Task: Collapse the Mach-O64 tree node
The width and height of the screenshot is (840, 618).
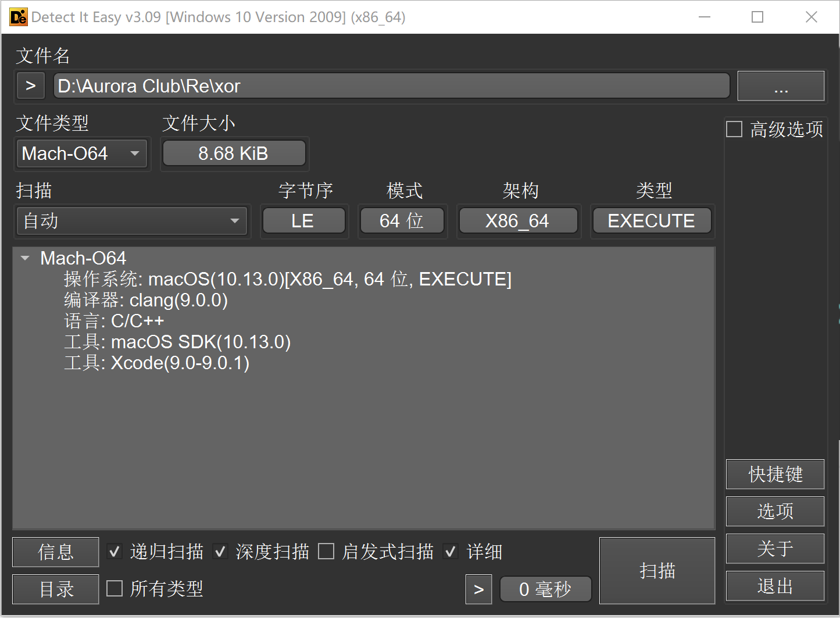Action: [25, 258]
